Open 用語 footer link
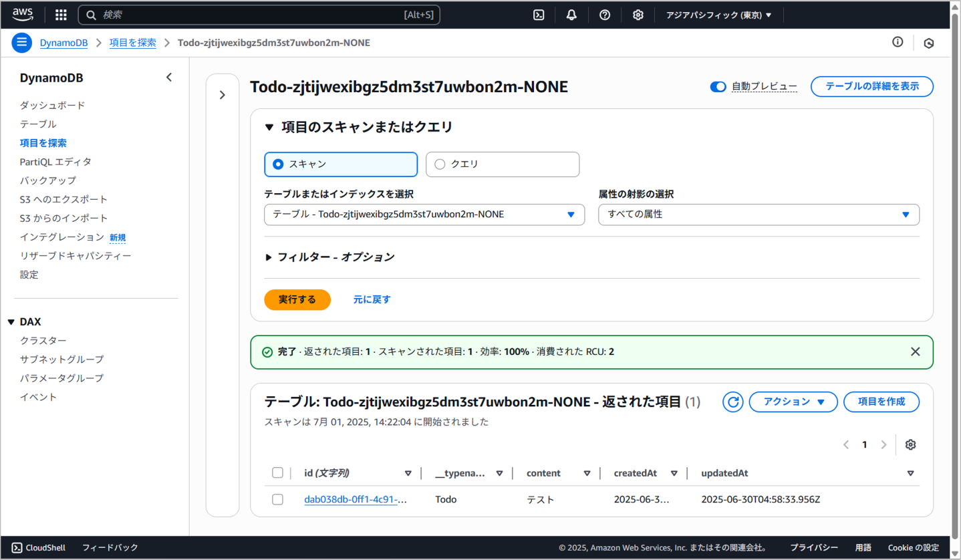This screenshot has width=961, height=560. tap(863, 547)
